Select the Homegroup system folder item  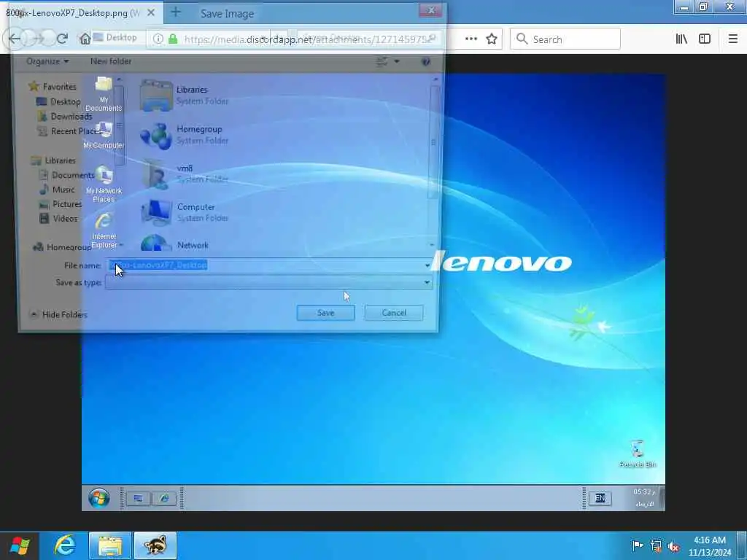click(x=185, y=135)
